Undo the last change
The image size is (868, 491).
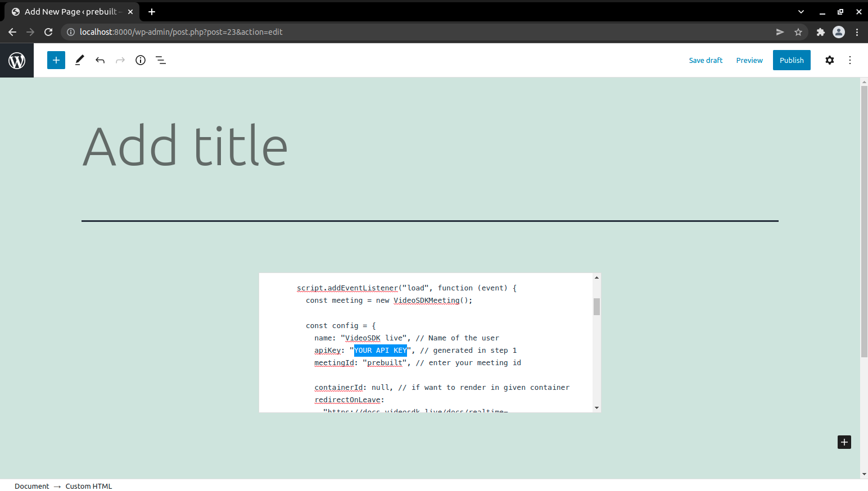click(100, 60)
